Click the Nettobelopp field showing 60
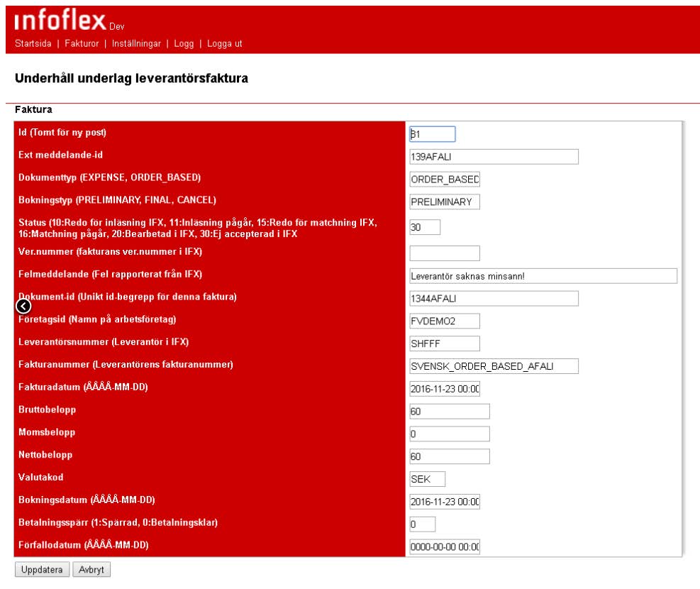700x589 pixels. point(450,456)
